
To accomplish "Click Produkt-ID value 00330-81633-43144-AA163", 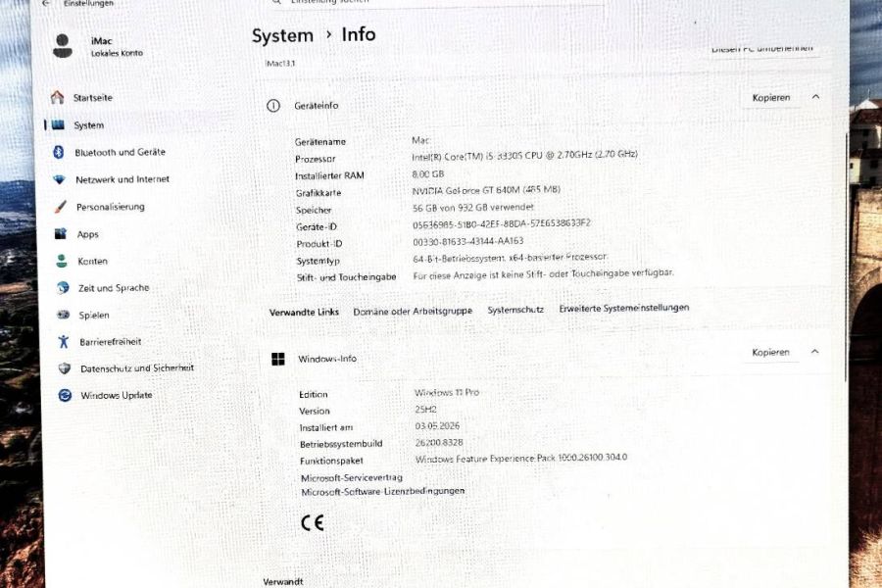I will (x=468, y=241).
